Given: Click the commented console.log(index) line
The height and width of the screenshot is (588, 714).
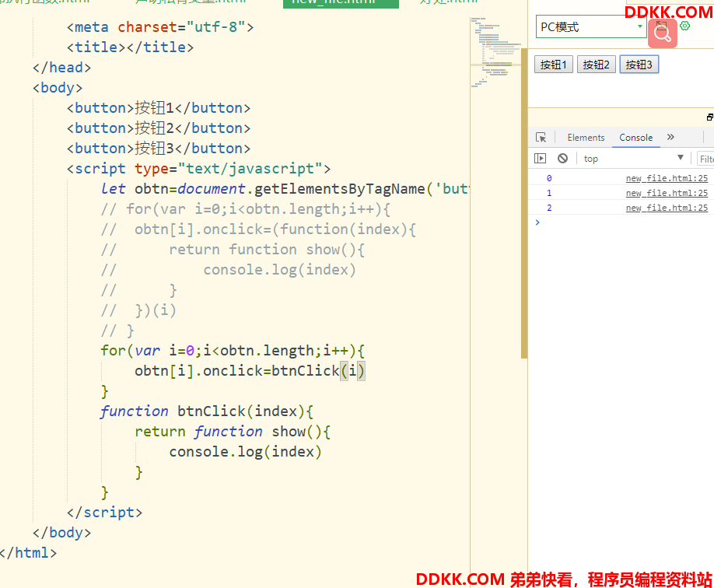Looking at the screenshot, I should [x=229, y=270].
